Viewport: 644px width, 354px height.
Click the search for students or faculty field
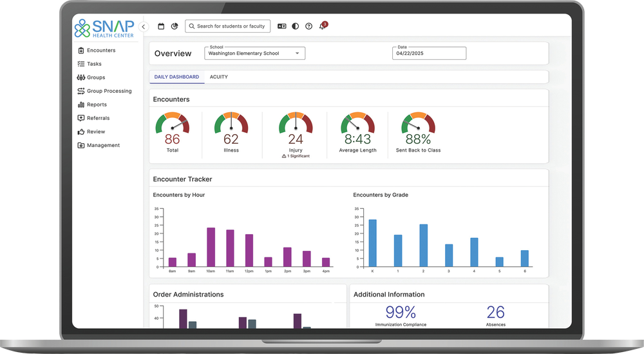pos(227,26)
